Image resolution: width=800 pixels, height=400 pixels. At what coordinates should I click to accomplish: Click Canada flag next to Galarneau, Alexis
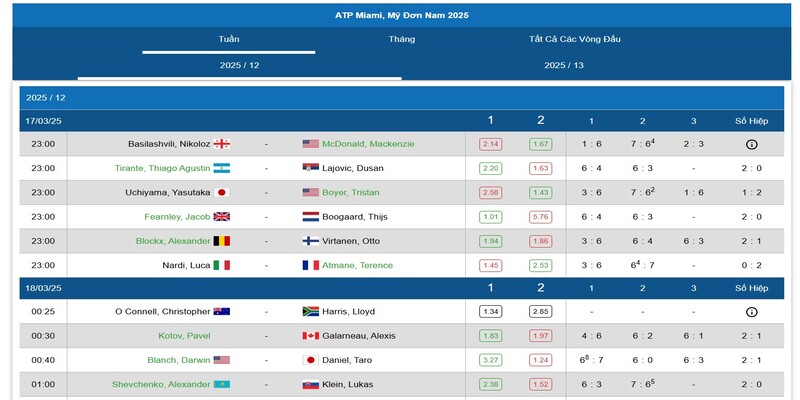311,336
